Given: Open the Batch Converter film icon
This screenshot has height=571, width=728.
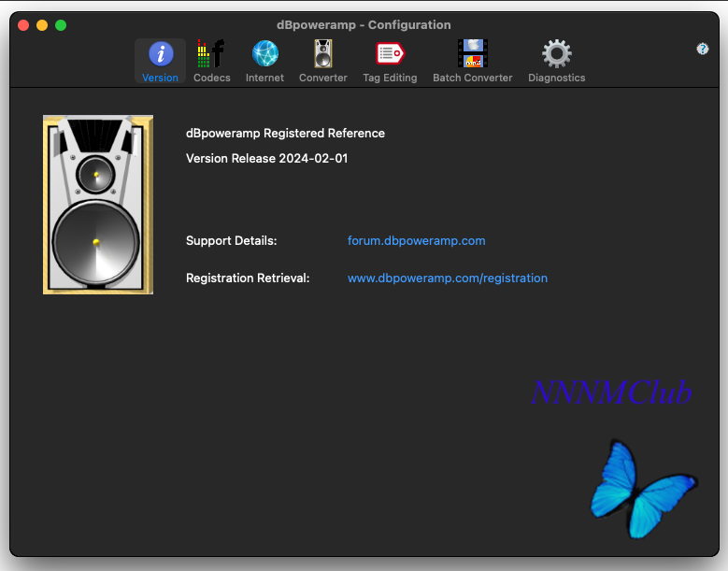Looking at the screenshot, I should pos(473,54).
